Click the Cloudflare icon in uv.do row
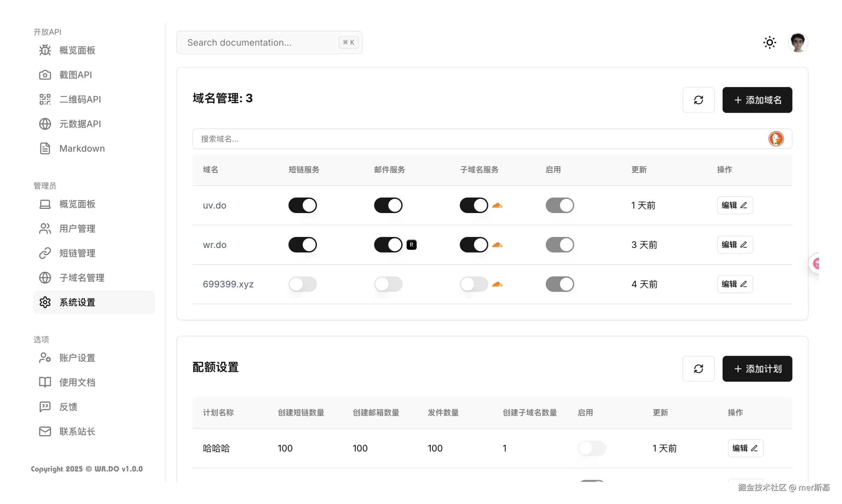The width and height of the screenshot is (842, 504). pyautogui.click(x=497, y=206)
